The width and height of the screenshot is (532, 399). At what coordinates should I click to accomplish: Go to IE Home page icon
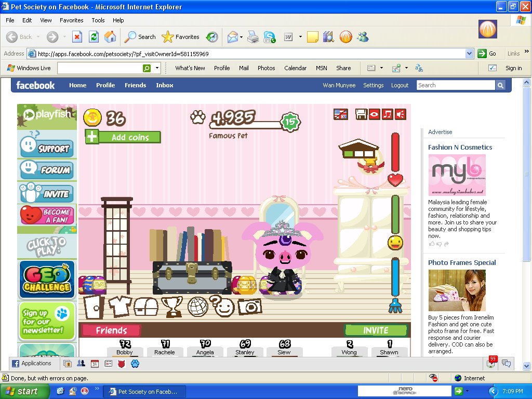110,37
